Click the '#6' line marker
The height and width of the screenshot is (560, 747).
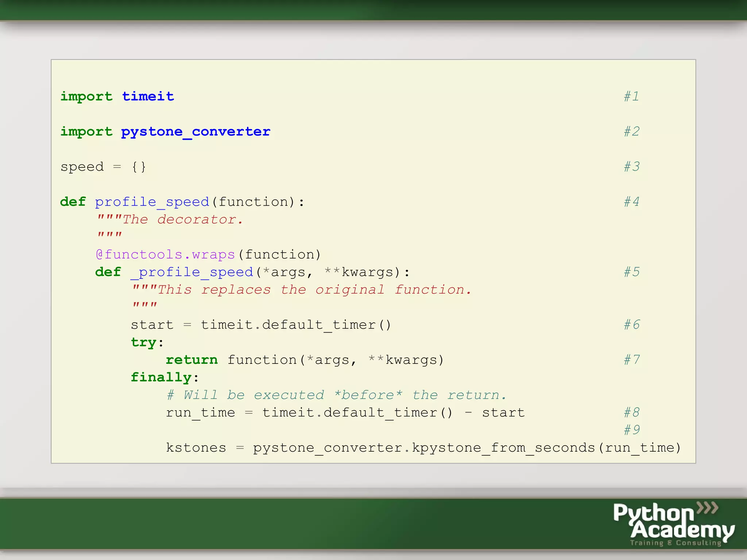pos(631,324)
